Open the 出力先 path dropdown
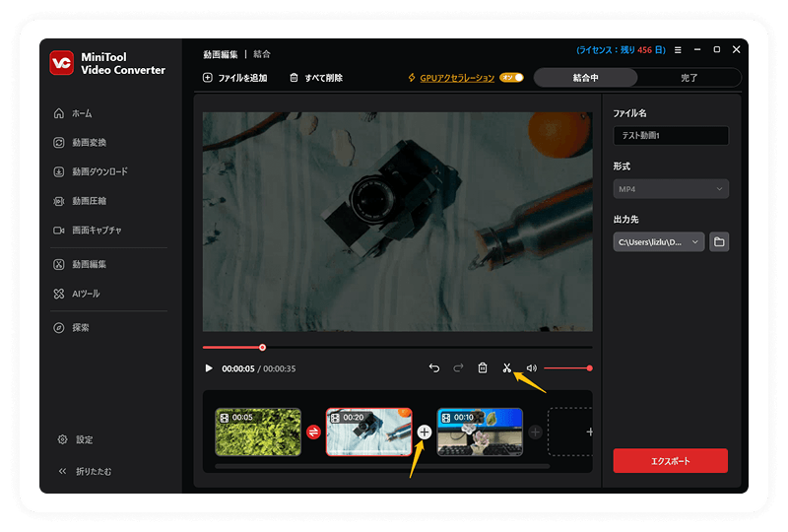 pos(658,242)
